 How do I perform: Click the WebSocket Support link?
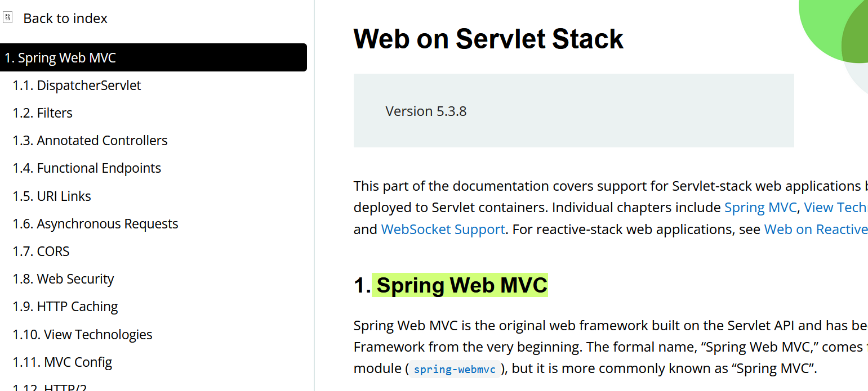click(443, 230)
